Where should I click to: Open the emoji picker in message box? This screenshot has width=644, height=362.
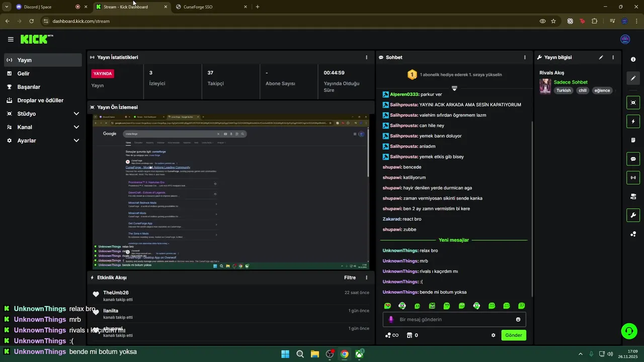518,319
